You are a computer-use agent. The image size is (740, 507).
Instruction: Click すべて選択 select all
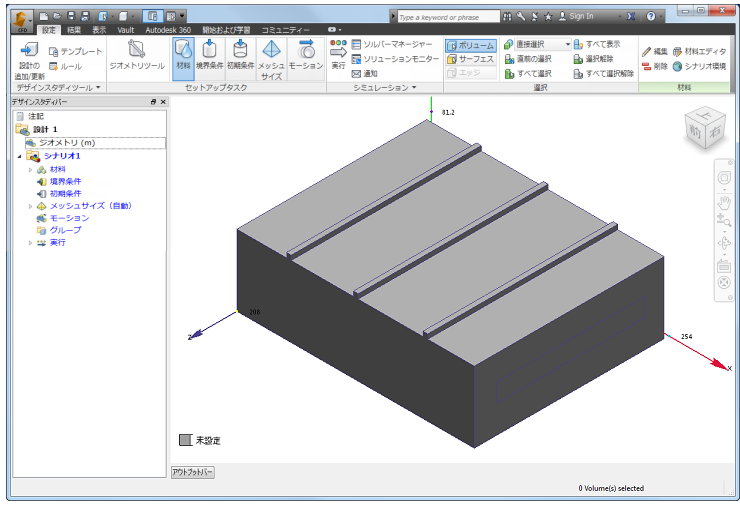pos(528,73)
